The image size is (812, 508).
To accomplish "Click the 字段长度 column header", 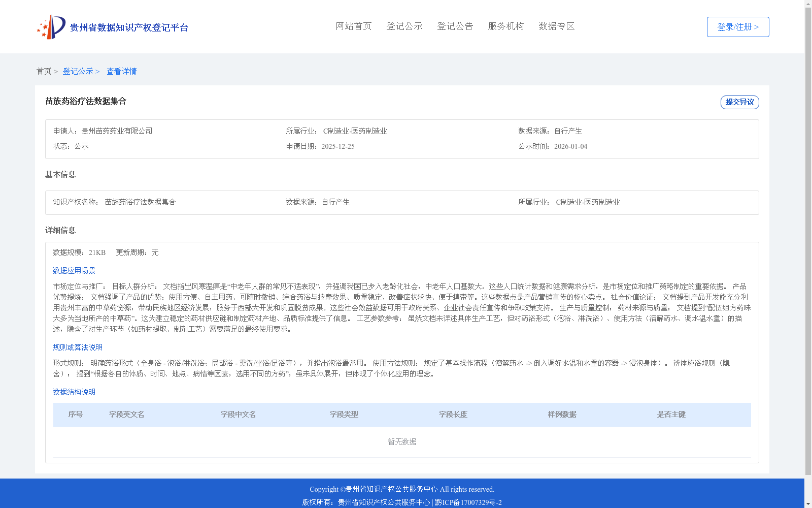I will tap(453, 415).
